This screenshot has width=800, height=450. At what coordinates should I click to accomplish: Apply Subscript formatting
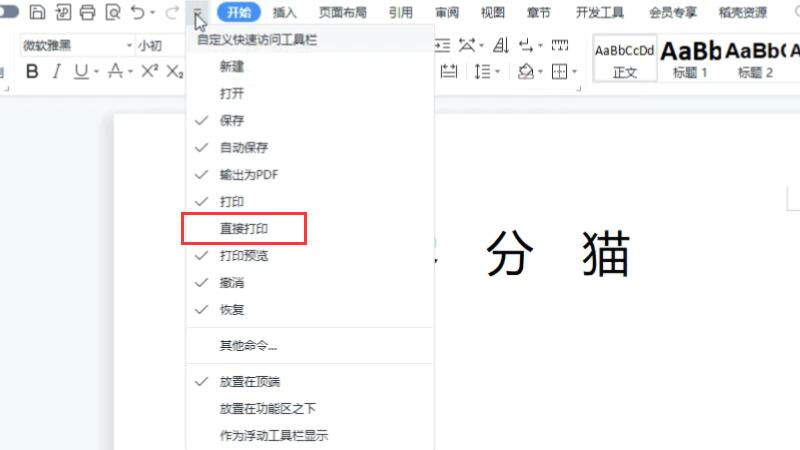pos(174,71)
